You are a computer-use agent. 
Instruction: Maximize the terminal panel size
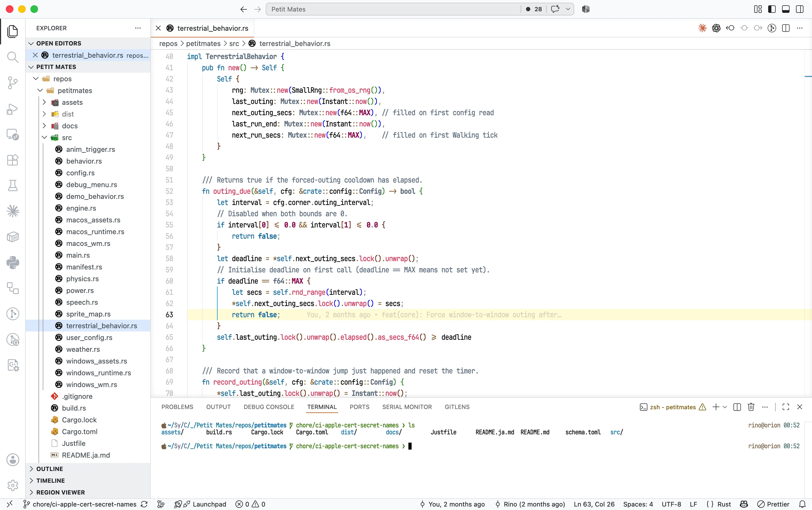786,407
